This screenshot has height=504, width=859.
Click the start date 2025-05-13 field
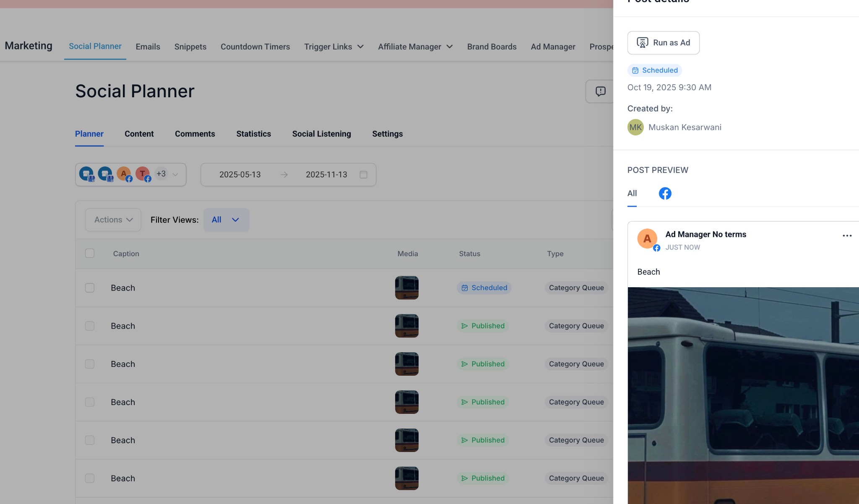pos(240,174)
